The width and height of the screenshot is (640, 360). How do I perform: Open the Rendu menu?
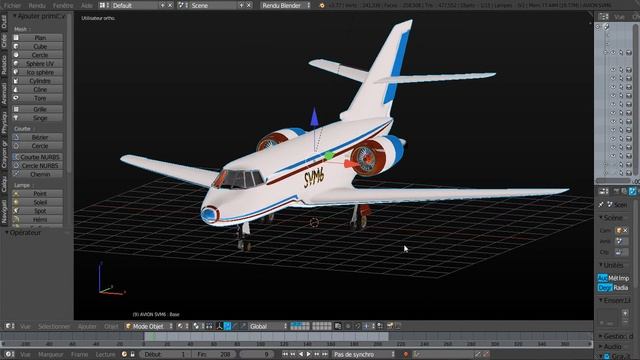[x=37, y=5]
